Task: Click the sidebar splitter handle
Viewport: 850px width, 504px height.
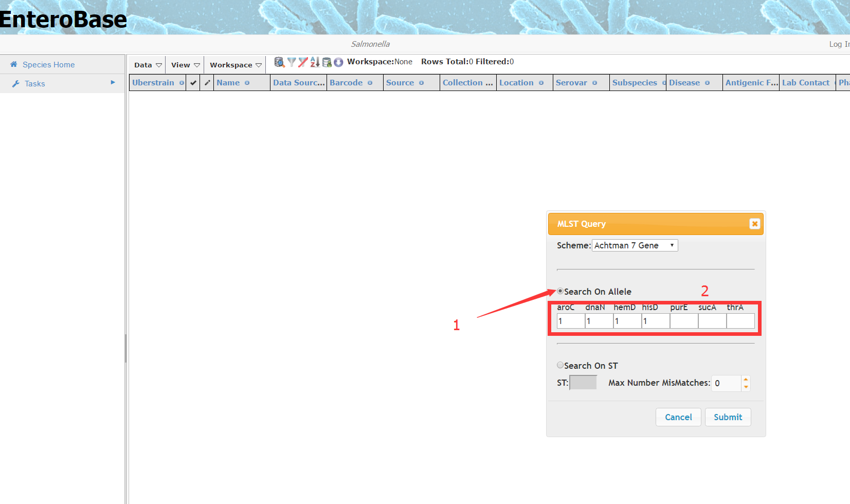Action: click(x=125, y=349)
